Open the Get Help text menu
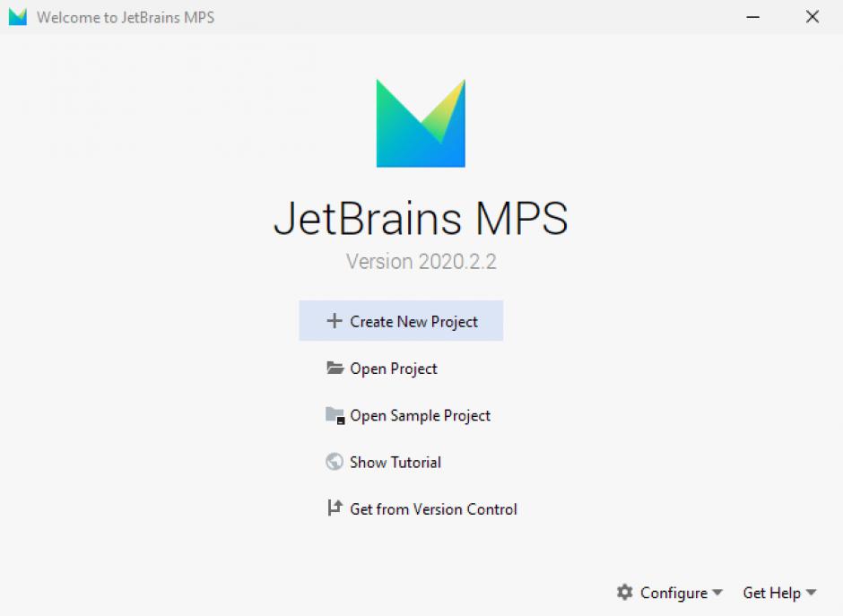 pos(771,593)
